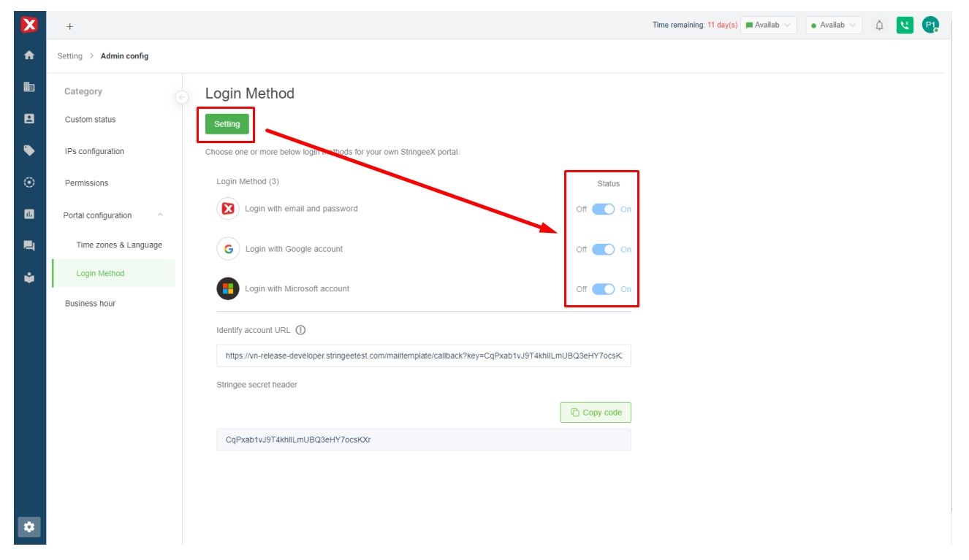Open the chat status dropdown with flag icon

768,26
